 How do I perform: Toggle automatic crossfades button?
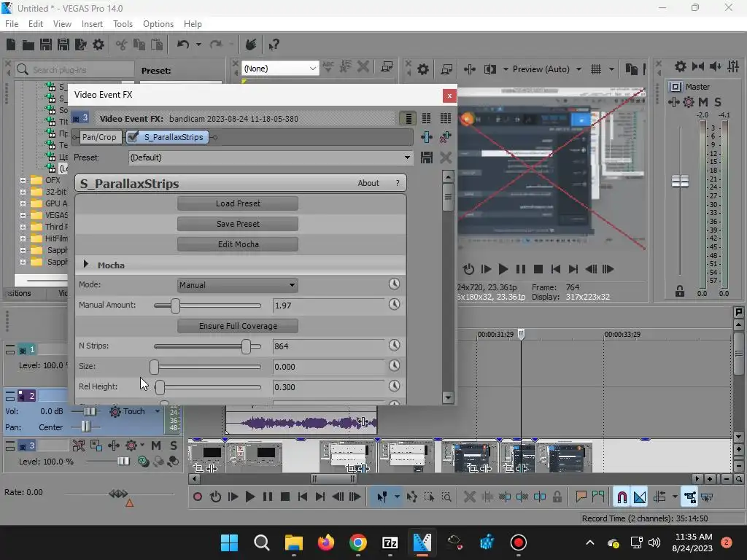640,497
